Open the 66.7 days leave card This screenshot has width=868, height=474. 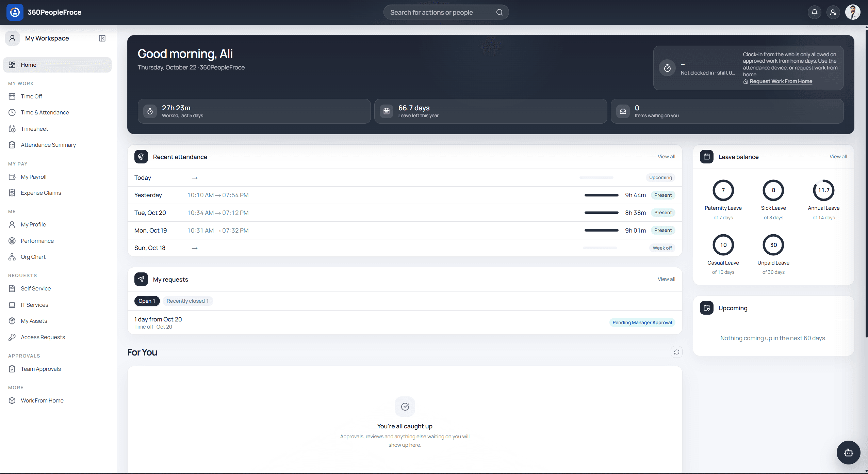click(x=491, y=111)
